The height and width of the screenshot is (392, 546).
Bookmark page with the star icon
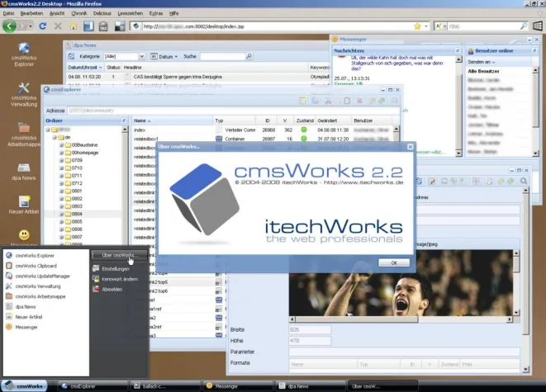pos(417,26)
